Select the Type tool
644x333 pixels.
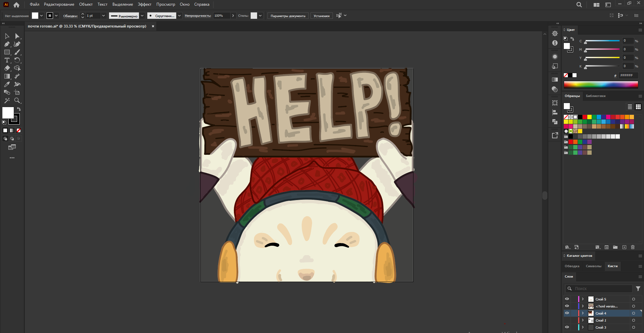[x=7, y=60]
